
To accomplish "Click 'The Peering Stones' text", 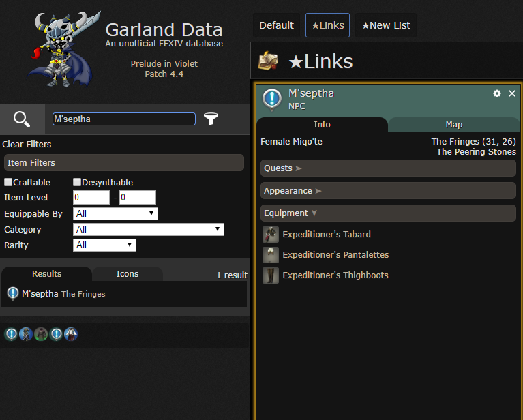I will (477, 152).
